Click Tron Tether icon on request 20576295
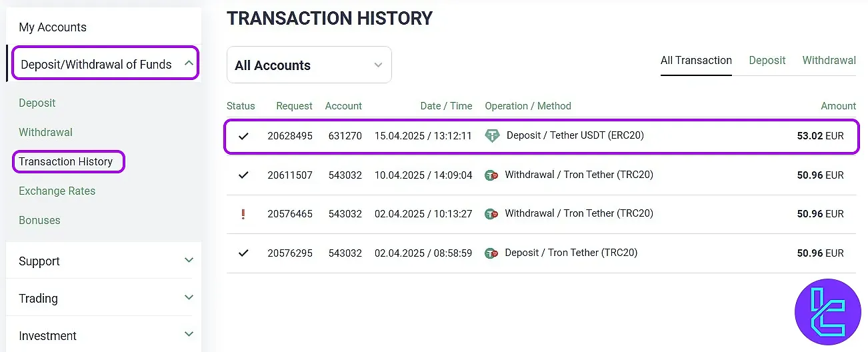 [491, 253]
